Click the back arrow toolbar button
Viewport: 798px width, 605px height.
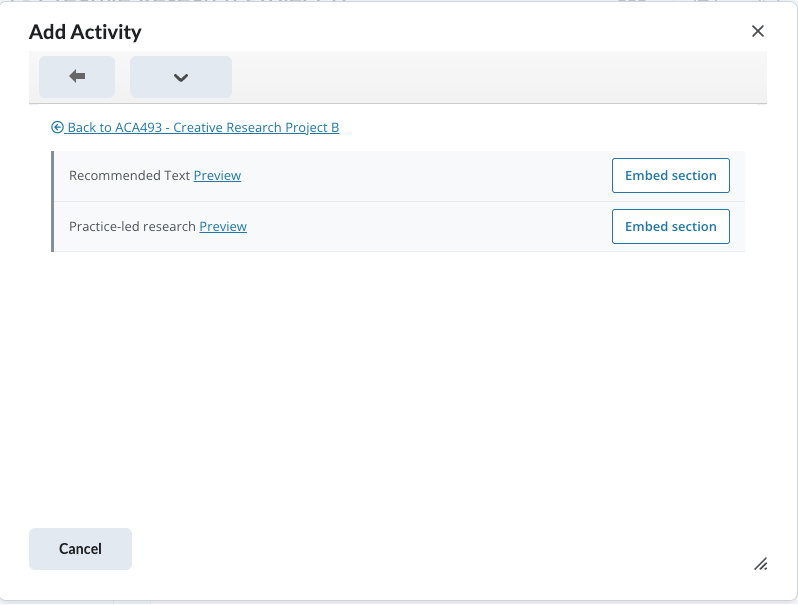coord(77,77)
